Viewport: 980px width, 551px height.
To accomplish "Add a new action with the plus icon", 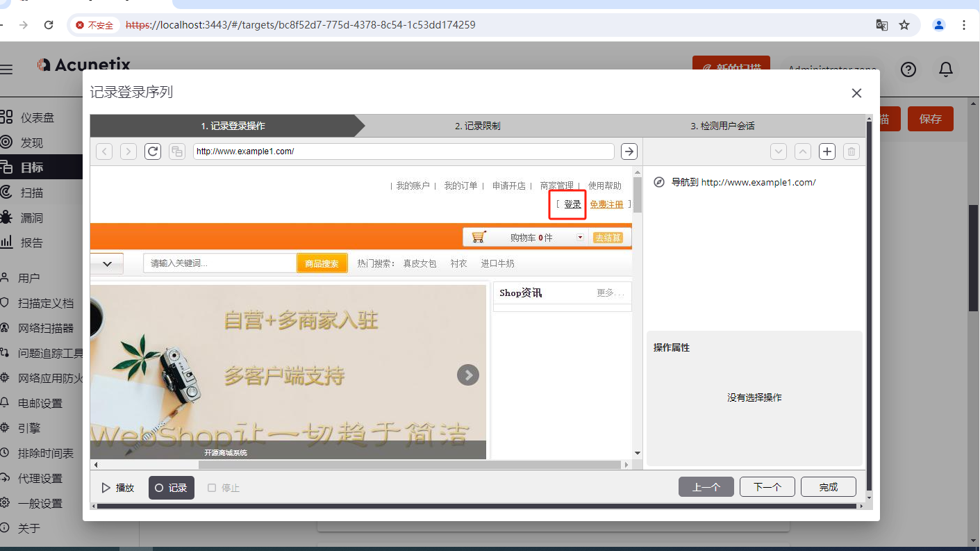I will point(827,151).
